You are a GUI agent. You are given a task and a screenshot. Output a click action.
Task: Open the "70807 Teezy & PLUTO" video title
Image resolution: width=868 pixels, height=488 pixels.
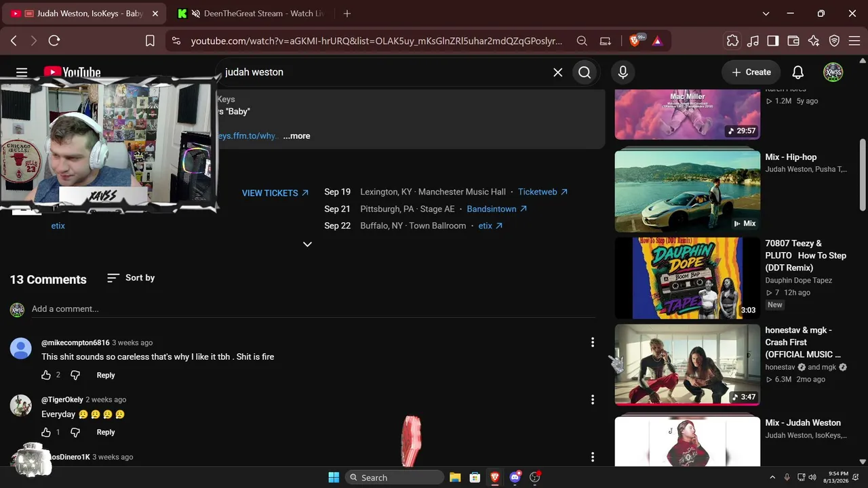coord(806,256)
